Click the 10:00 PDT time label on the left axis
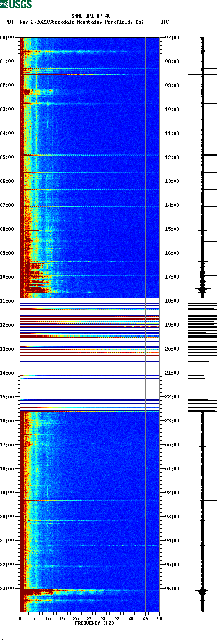Viewport: 220px width, 644px height. [x=7, y=277]
